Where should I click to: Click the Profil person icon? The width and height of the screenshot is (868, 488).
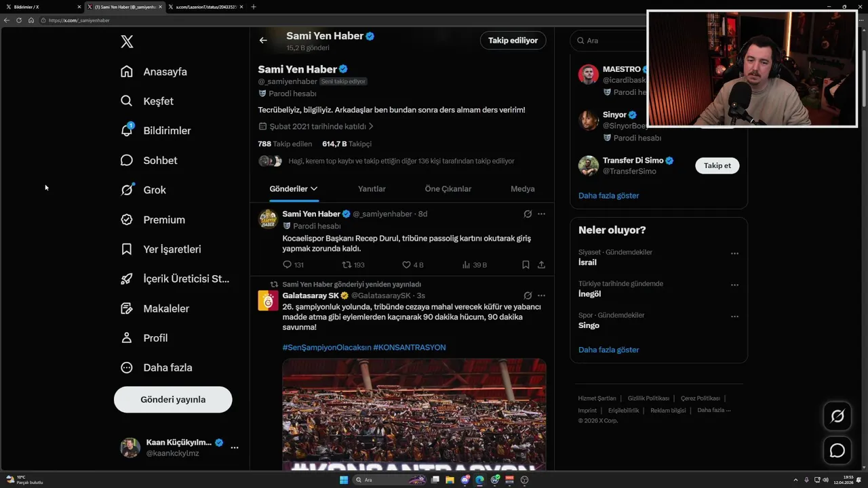pyautogui.click(x=127, y=338)
